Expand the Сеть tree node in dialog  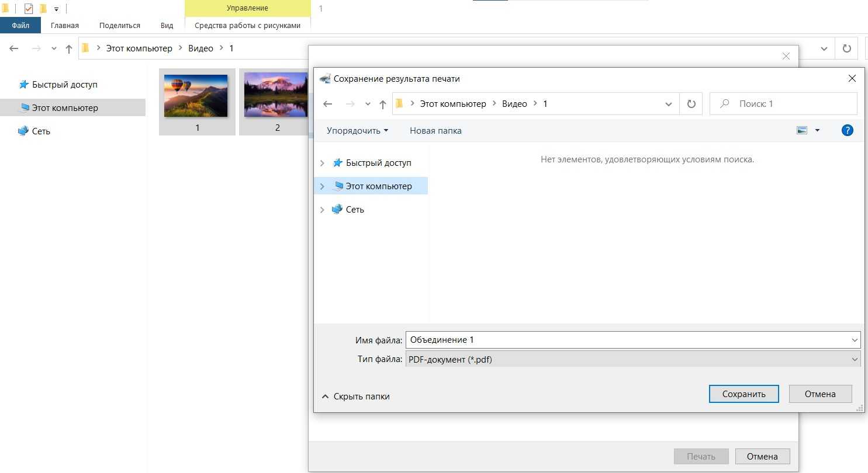(x=322, y=210)
